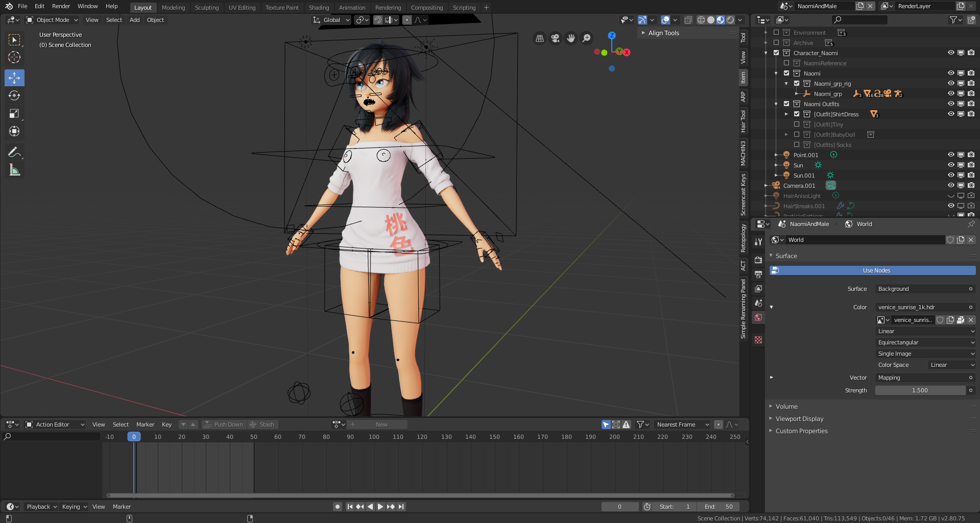Open the Object Mode dropdown
980x523 pixels.
click(x=52, y=20)
